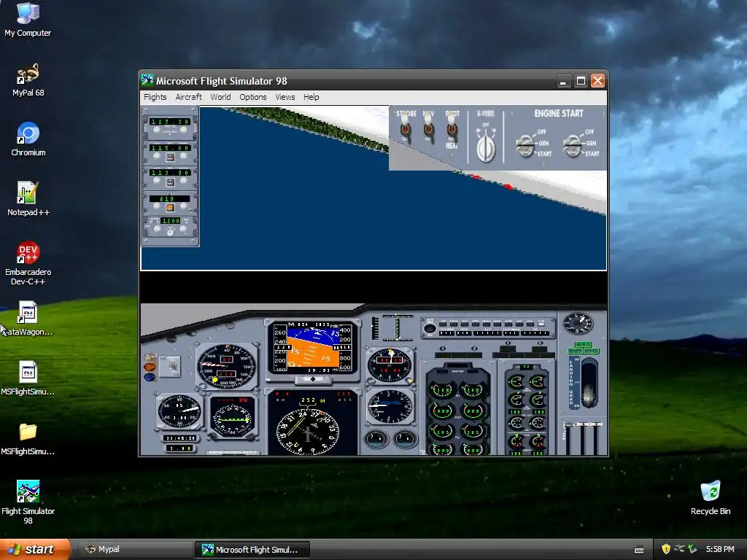Click the airspeed indicator gauge
The image size is (747, 560).
pos(226,366)
